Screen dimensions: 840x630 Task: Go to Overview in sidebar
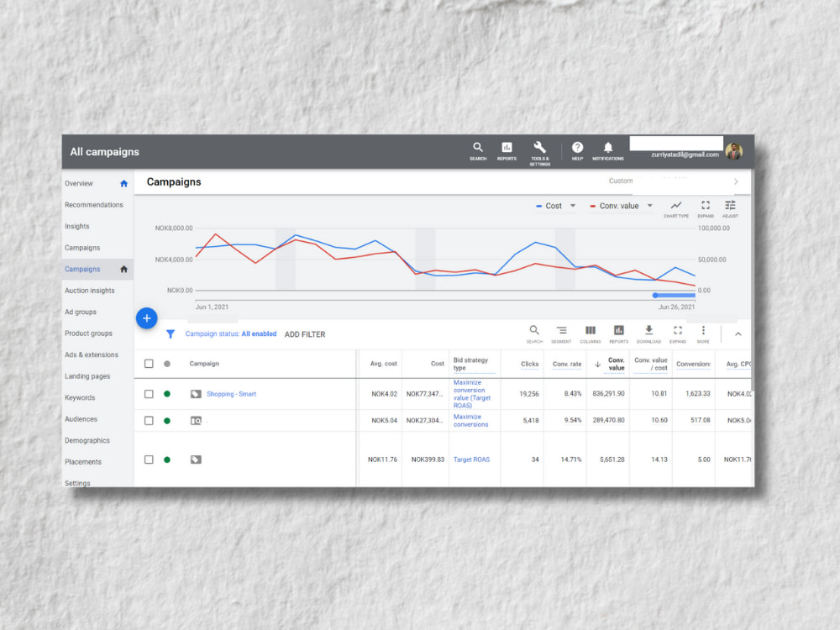click(79, 183)
